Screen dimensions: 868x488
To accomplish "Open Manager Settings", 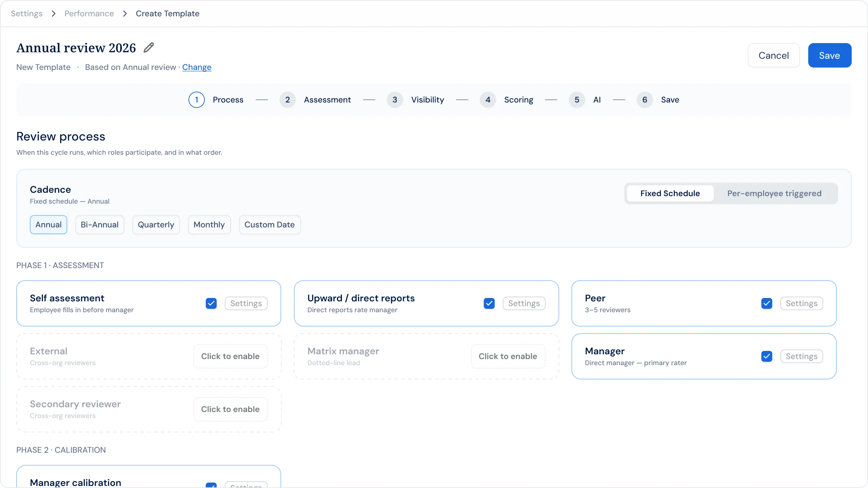I will tap(801, 356).
